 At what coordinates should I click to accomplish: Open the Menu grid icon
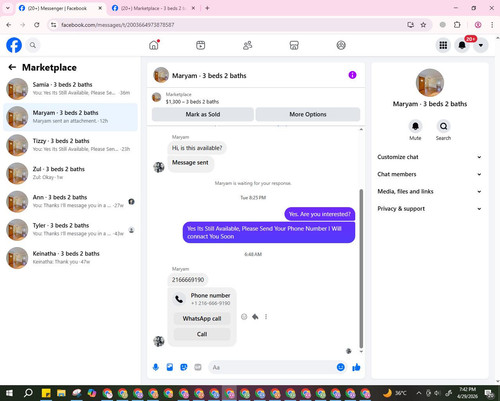443,45
